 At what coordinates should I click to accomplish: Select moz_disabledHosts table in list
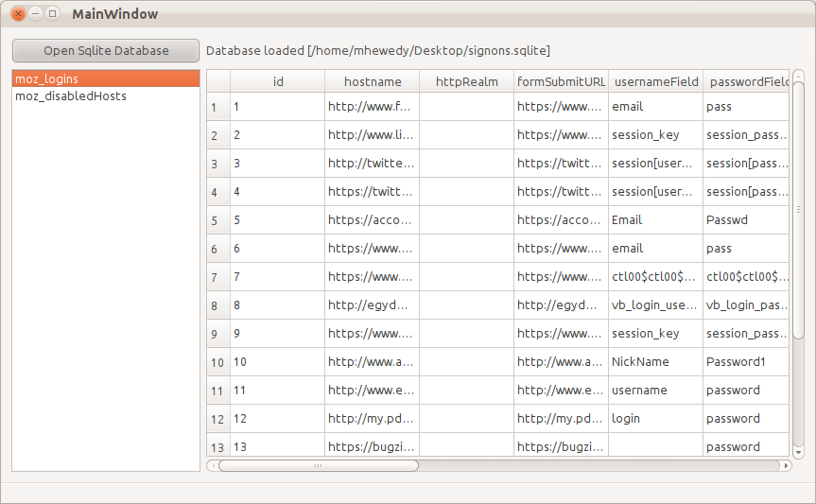106,96
